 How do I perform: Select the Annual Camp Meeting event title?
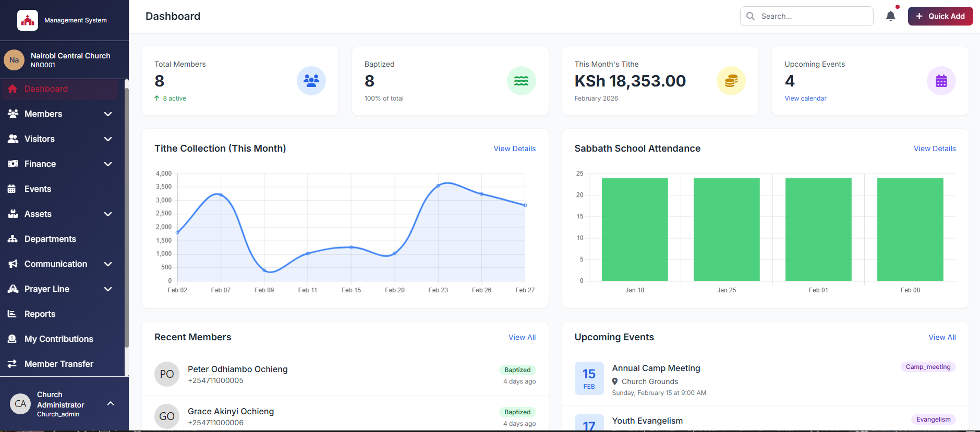coord(656,368)
